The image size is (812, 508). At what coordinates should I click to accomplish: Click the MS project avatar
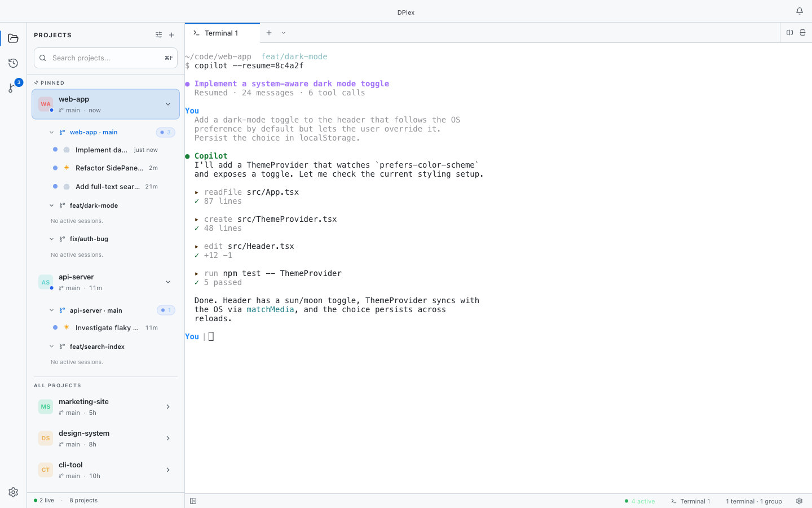pyautogui.click(x=46, y=406)
